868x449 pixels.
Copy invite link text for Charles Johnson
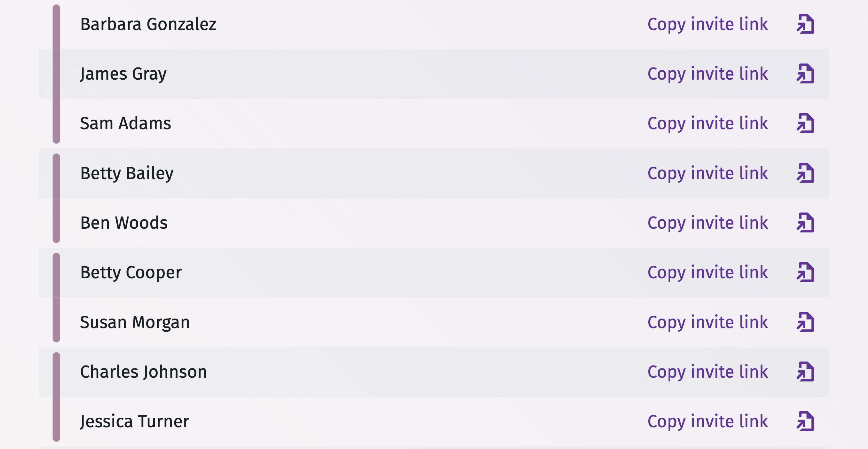click(x=707, y=372)
